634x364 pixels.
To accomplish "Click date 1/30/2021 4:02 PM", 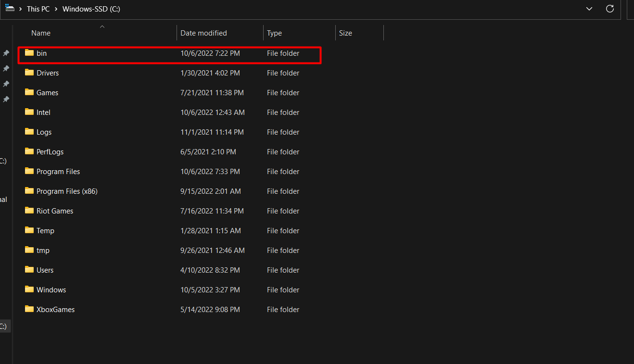I will (210, 73).
